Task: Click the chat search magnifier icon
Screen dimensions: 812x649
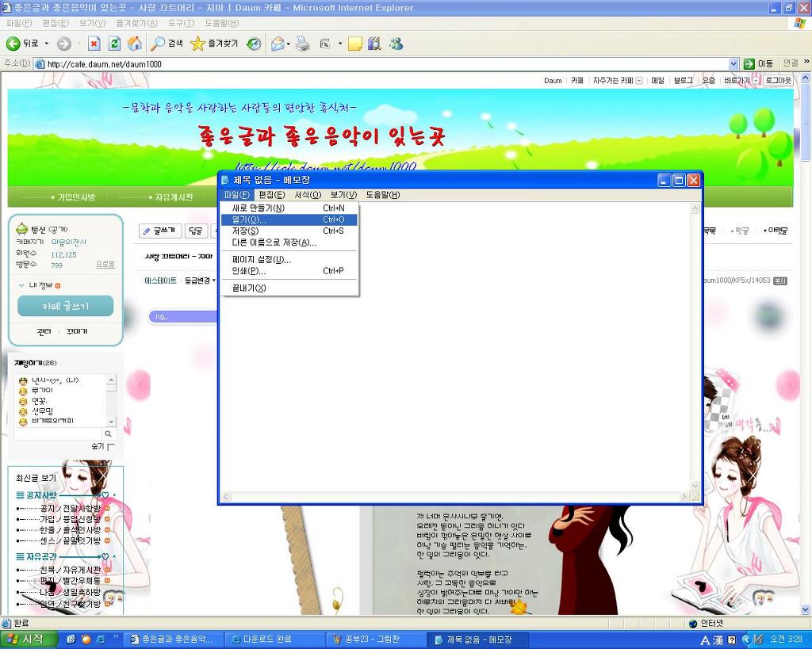Action: (109, 433)
